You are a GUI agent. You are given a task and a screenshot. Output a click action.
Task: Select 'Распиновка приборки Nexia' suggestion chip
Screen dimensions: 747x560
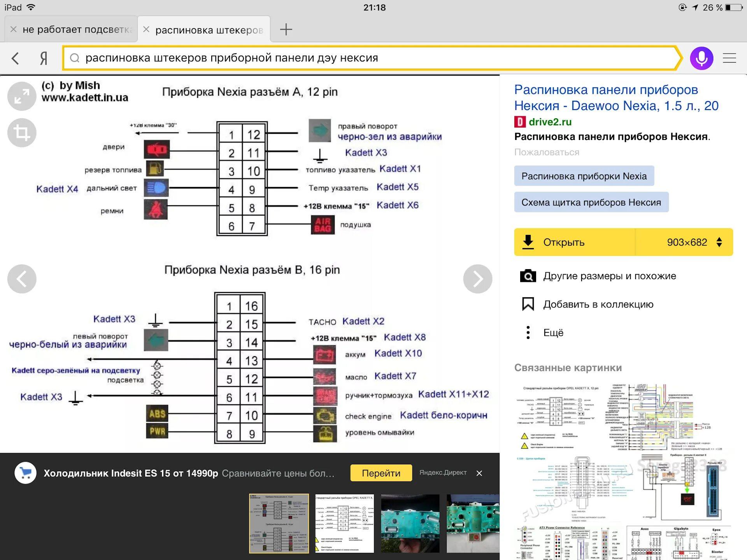[584, 176]
